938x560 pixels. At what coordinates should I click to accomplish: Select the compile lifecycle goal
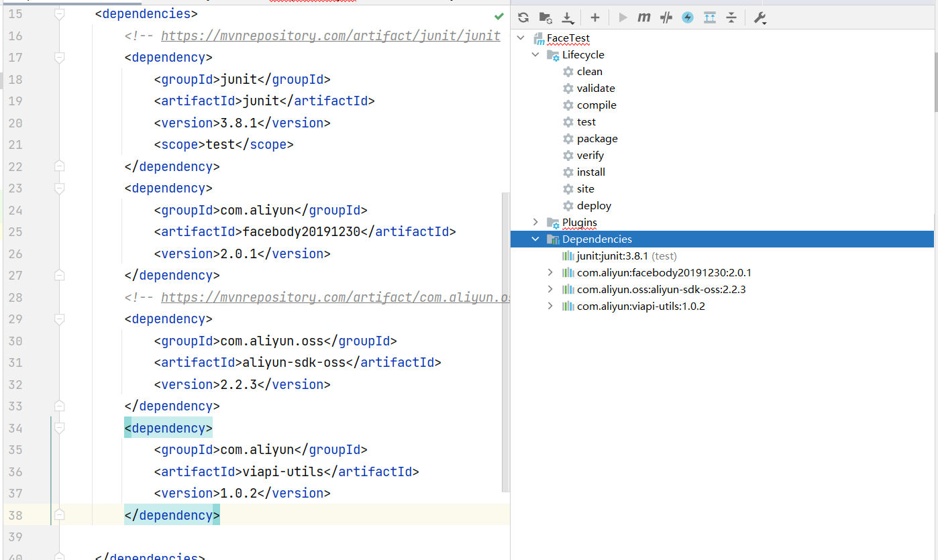click(x=596, y=105)
